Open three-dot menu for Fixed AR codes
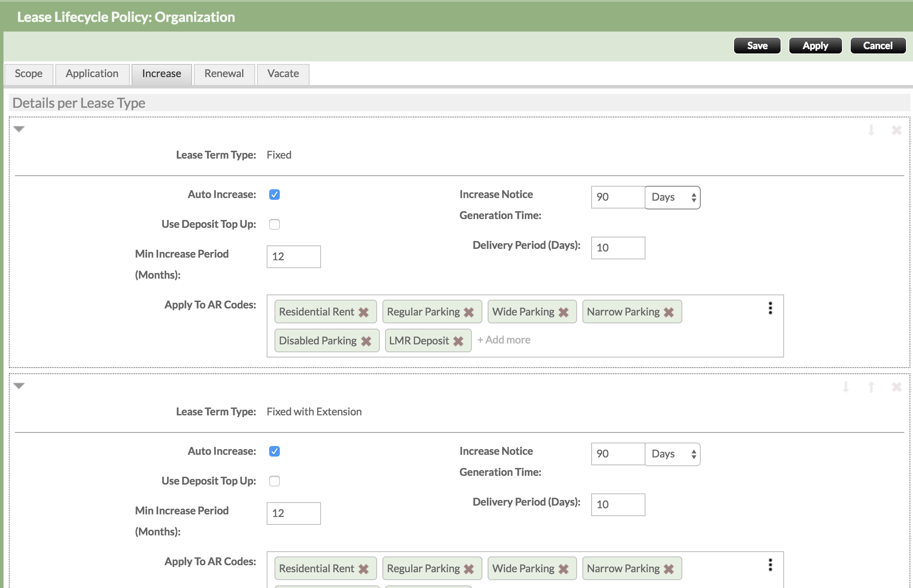913x588 pixels. click(x=770, y=308)
